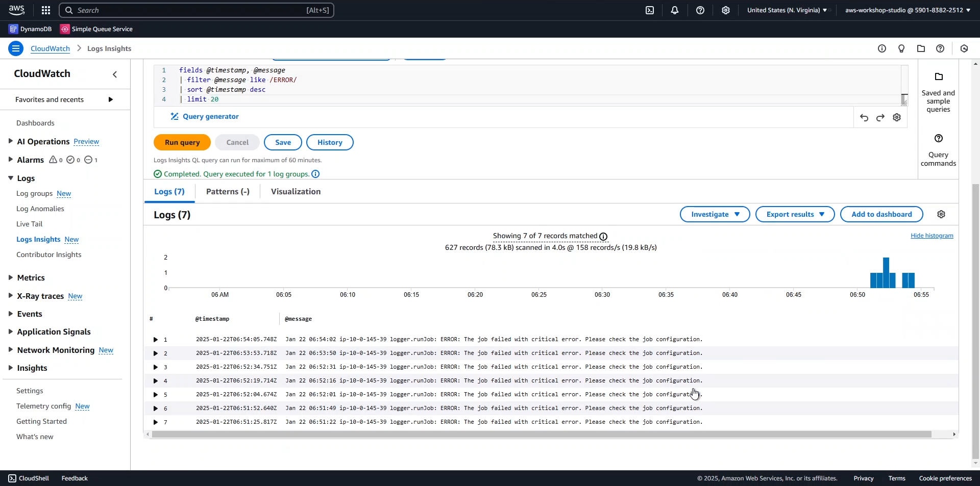This screenshot has width=980, height=486.
Task: Open AWS services grid menu
Action: coord(46,10)
